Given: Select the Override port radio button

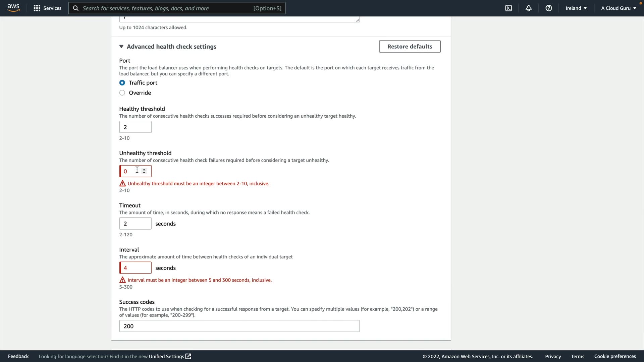Looking at the screenshot, I should coord(122,93).
